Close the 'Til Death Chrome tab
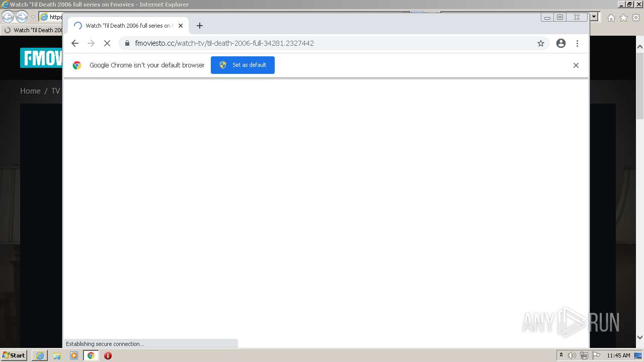This screenshot has height=362, width=644. click(181, 26)
